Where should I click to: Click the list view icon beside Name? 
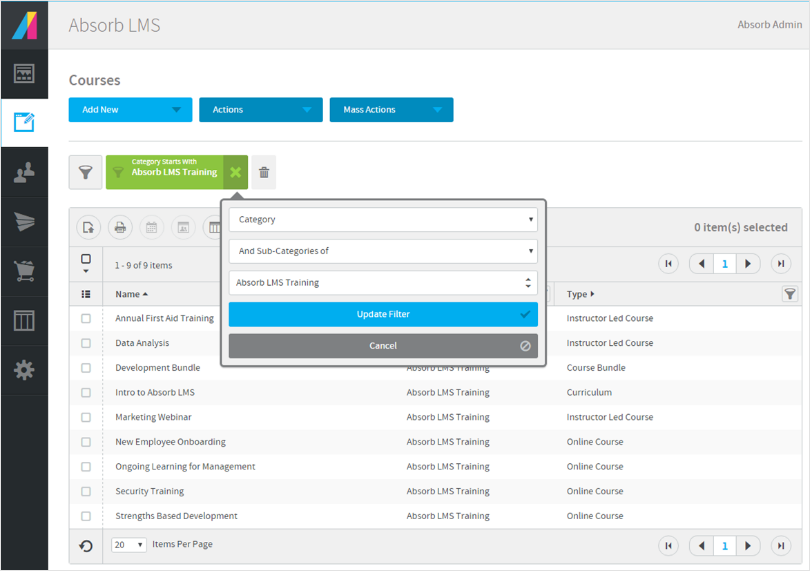[86, 294]
